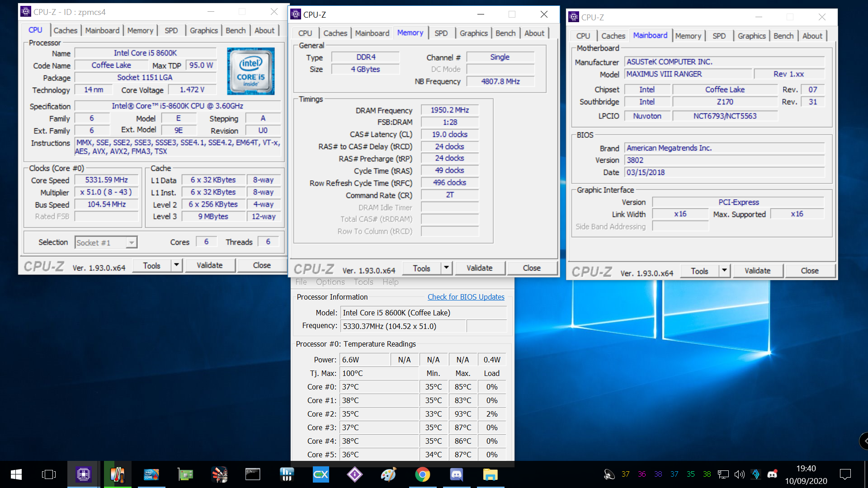Open the Discord system tray icon
This screenshot has width=868, height=488.
pyautogui.click(x=772, y=474)
